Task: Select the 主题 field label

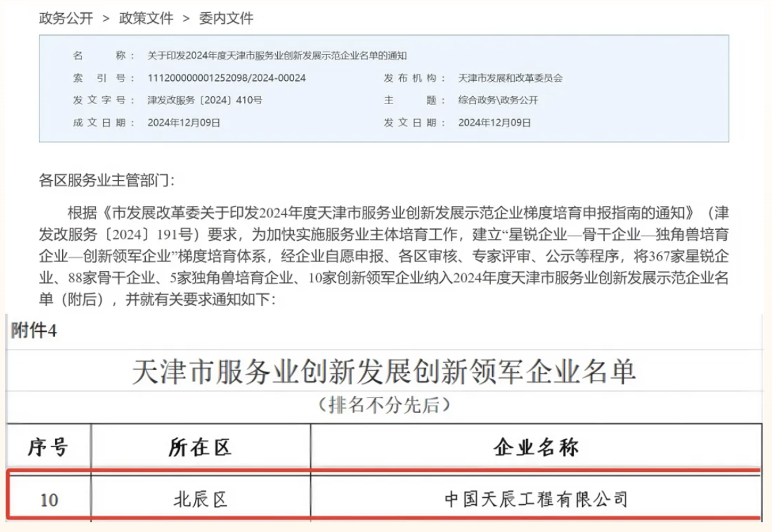Action: point(414,100)
